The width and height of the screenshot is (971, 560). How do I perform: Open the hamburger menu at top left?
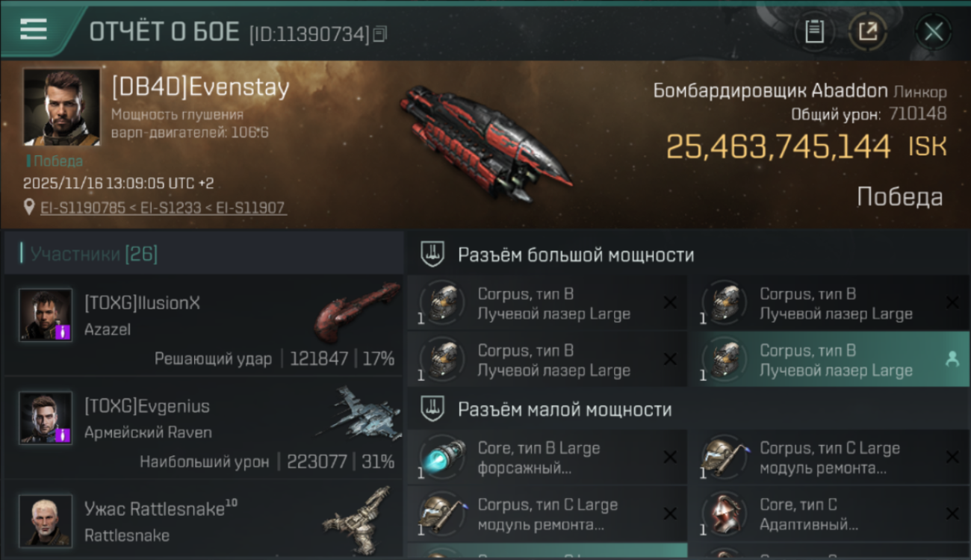pyautogui.click(x=34, y=30)
